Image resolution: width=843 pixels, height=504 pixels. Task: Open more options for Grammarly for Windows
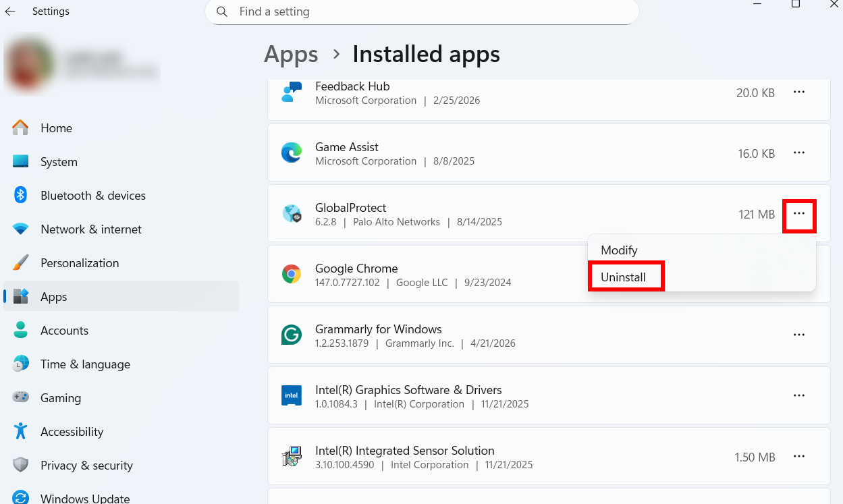(x=799, y=335)
